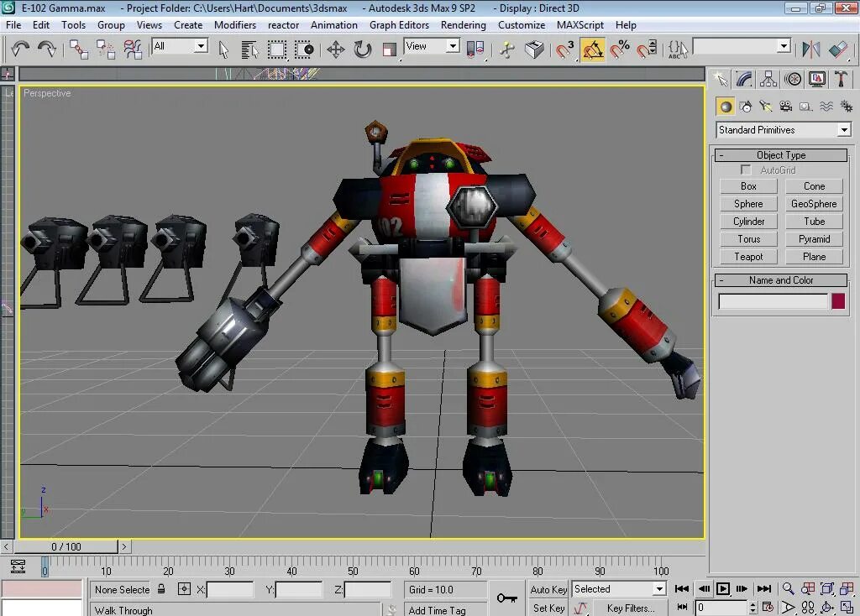The height and width of the screenshot is (616, 860).
Task: Switch to the Create panel tab
Action: pyautogui.click(x=721, y=80)
